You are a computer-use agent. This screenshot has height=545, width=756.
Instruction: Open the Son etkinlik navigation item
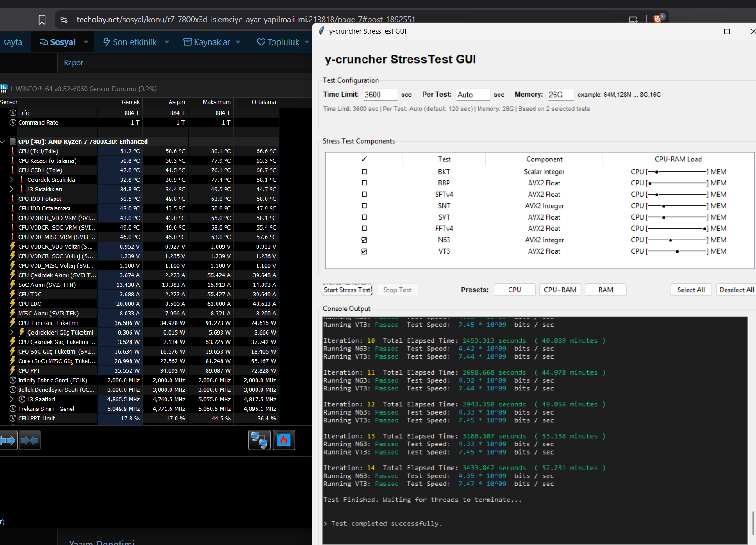click(130, 42)
